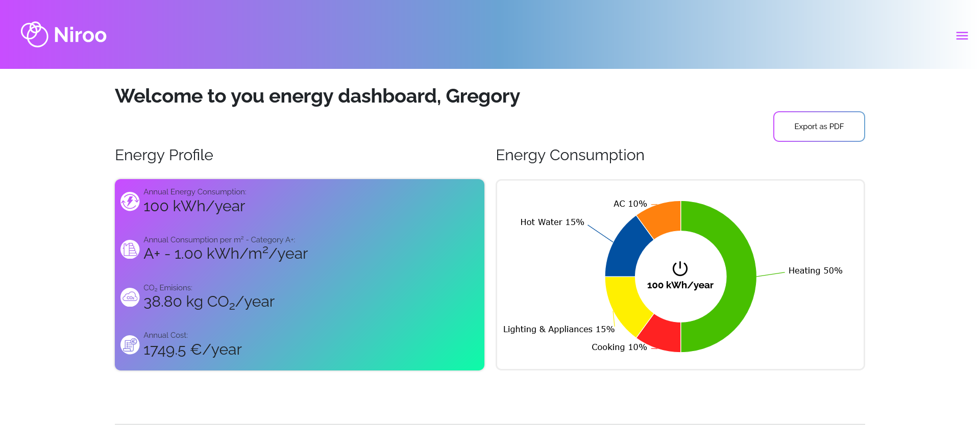
Task: Click the CO₂ emissions cloud icon
Action: click(x=130, y=297)
